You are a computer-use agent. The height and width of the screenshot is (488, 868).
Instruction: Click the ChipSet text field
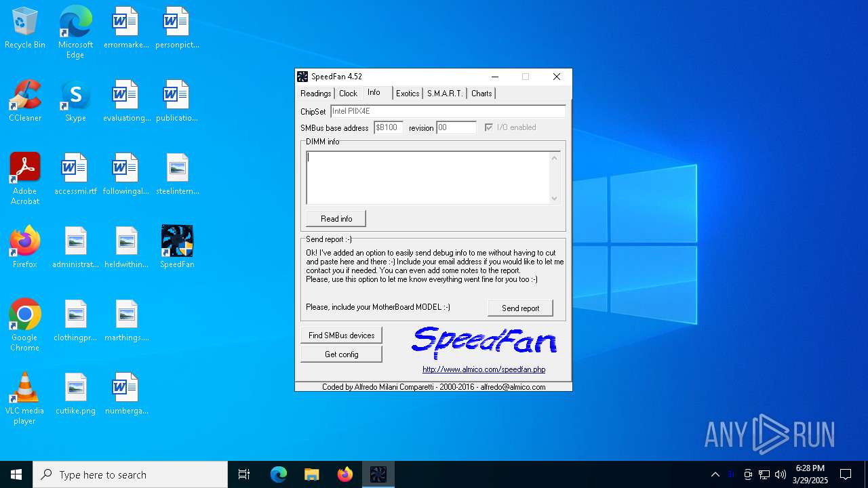pos(448,111)
